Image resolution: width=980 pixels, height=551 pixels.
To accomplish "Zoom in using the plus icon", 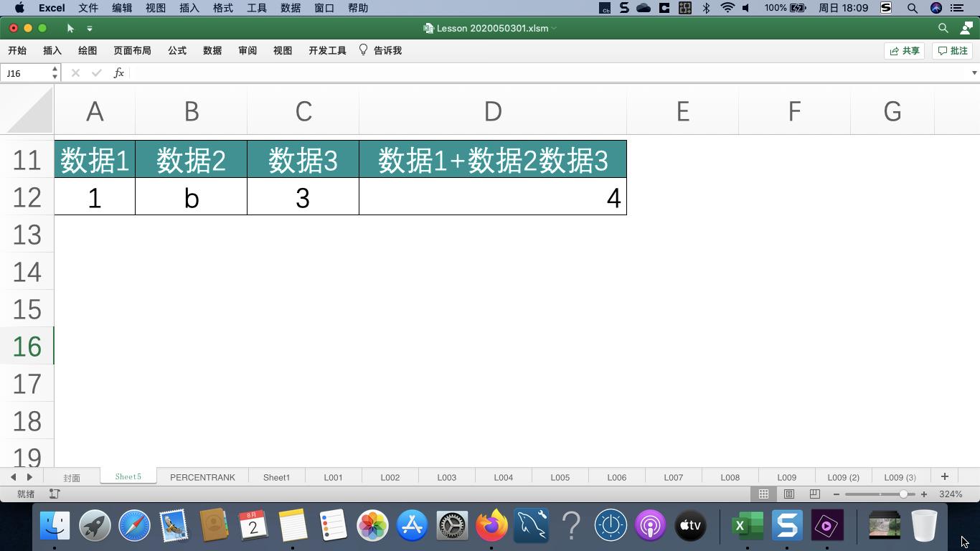I will 924,494.
